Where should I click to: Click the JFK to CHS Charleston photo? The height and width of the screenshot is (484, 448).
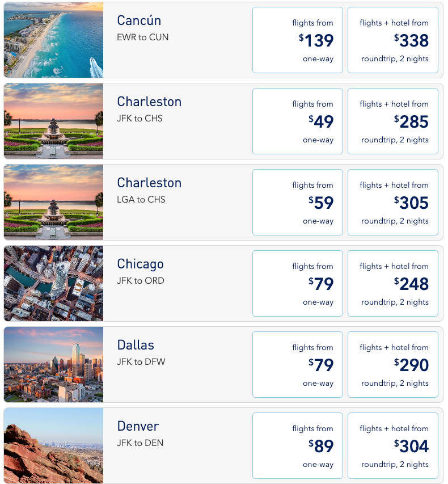tap(53, 121)
